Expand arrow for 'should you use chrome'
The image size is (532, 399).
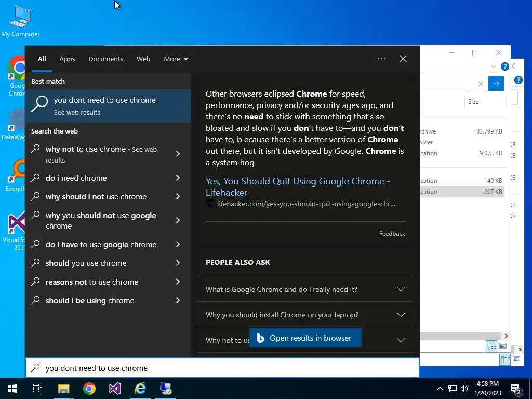(x=178, y=263)
